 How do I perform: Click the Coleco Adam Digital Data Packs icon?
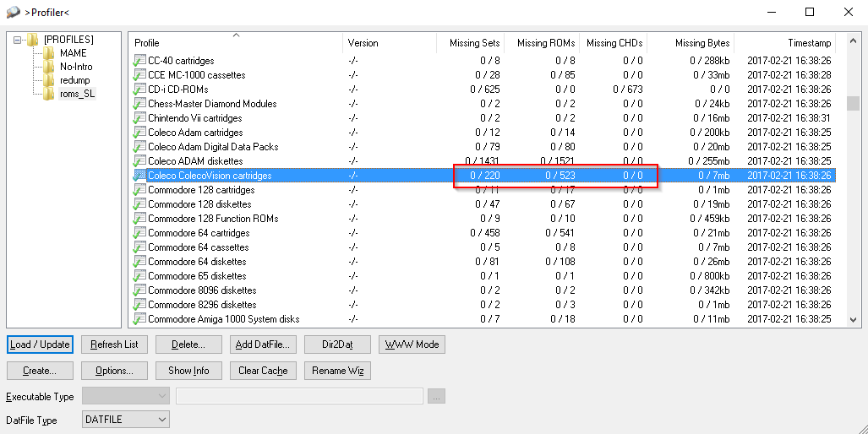click(139, 147)
